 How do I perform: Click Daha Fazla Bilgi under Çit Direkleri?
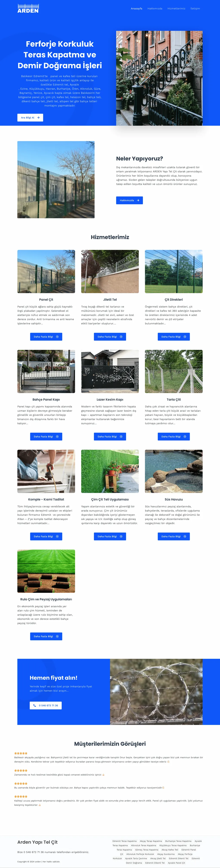pyautogui.click(x=174, y=337)
